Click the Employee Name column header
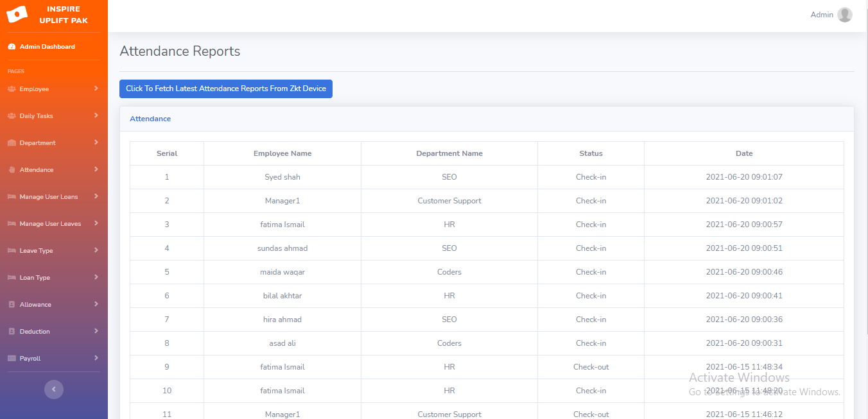 click(x=282, y=153)
